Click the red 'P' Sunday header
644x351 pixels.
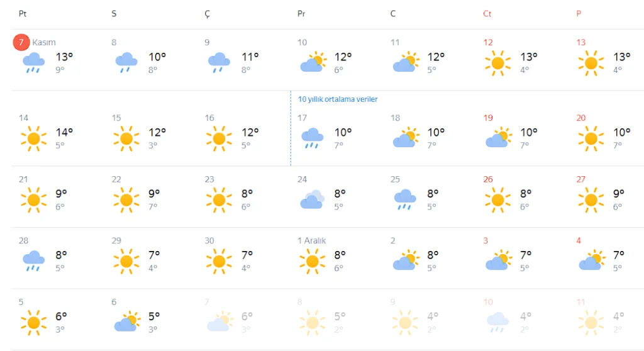pos(579,14)
